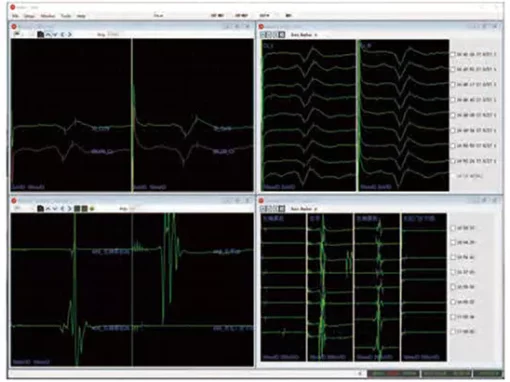Viewport: 510px width, 382px height.
Task: Select the fourth layout icon in top-right panel
Action: (x=282, y=34)
